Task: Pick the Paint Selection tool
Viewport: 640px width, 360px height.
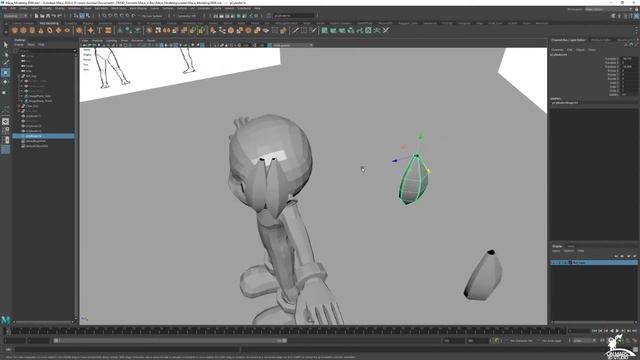Action: [x=5, y=63]
